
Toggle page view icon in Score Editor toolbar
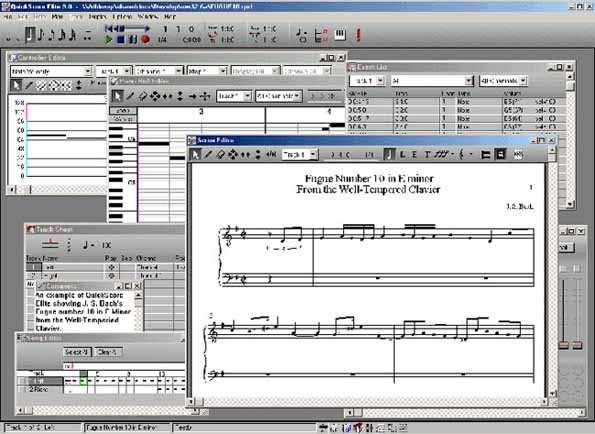click(501, 154)
